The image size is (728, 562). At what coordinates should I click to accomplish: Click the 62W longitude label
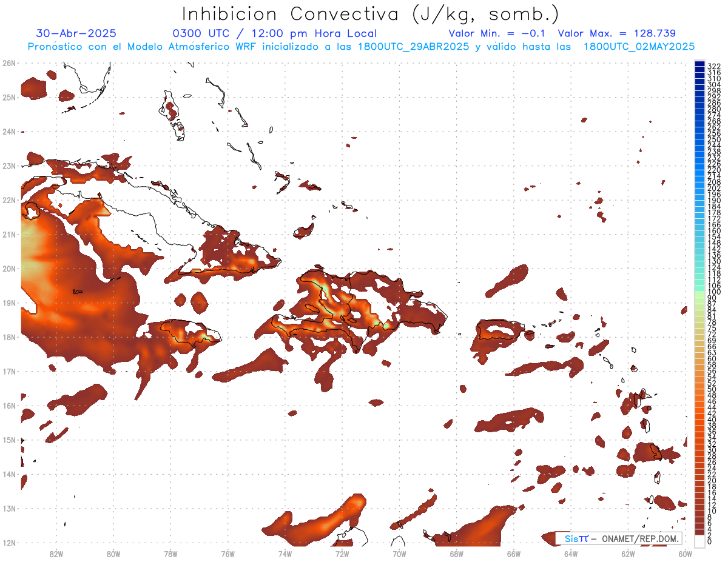tap(628, 554)
